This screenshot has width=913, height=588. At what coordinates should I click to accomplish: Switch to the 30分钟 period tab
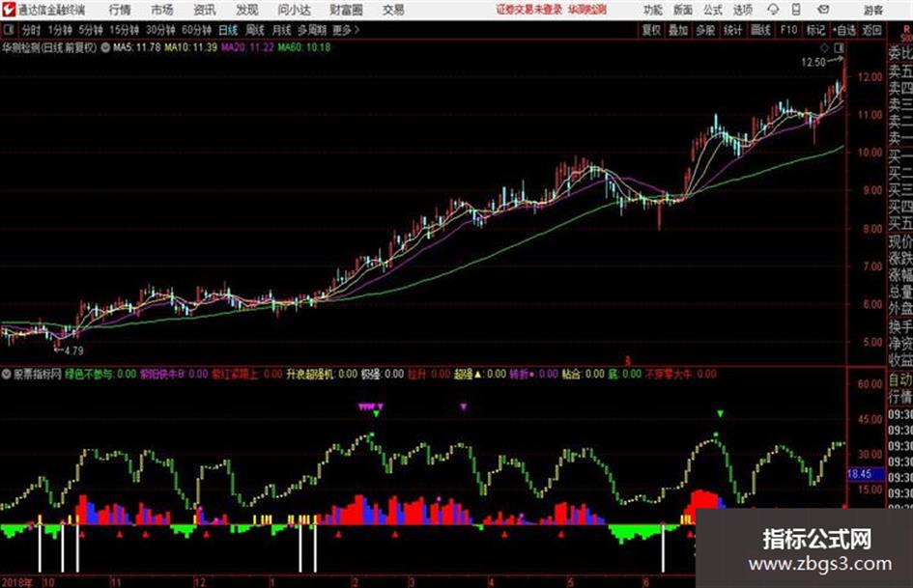pos(160,30)
